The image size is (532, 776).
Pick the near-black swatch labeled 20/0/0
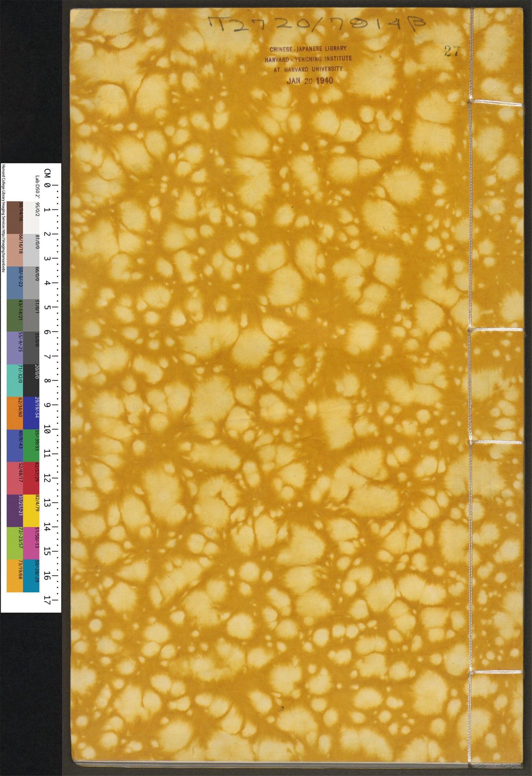tap(31, 380)
